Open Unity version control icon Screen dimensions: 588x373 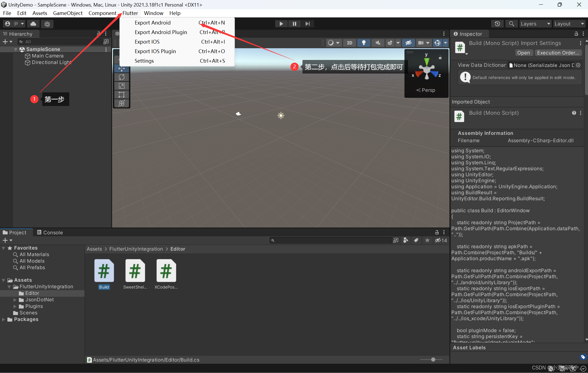pyautogui.click(x=47, y=24)
